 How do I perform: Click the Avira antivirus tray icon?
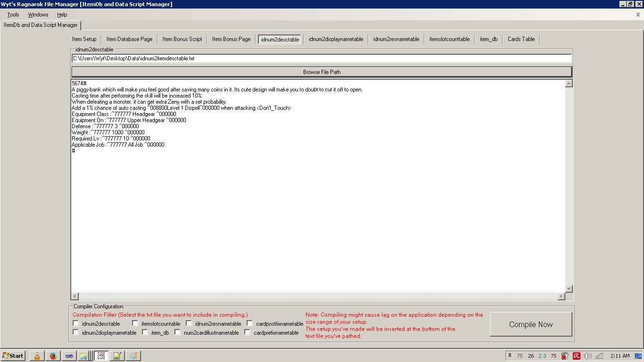[x=576, y=356]
